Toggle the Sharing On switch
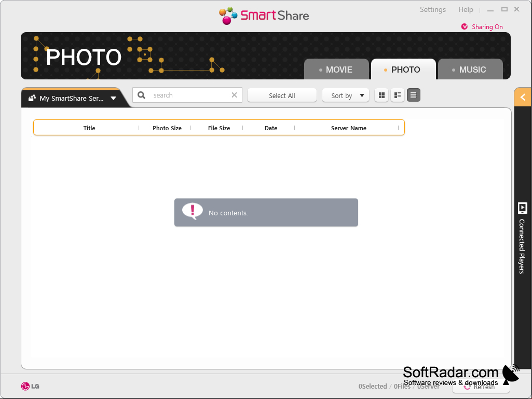Viewport: 532px width, 399px height. click(482, 27)
